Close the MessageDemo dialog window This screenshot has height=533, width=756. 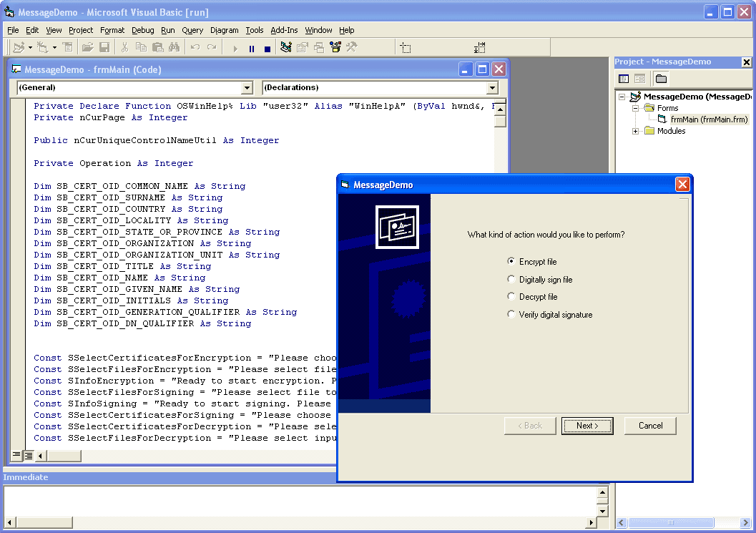pyautogui.click(x=682, y=185)
